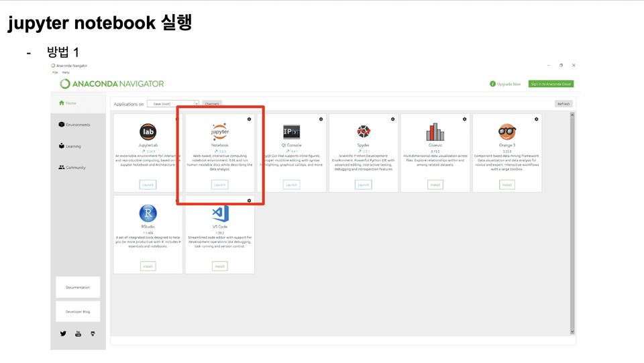Open the VS Code tile gear settings

coord(249,201)
